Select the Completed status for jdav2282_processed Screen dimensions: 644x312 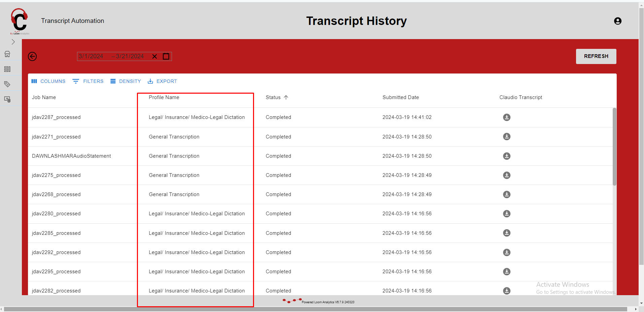pyautogui.click(x=278, y=291)
